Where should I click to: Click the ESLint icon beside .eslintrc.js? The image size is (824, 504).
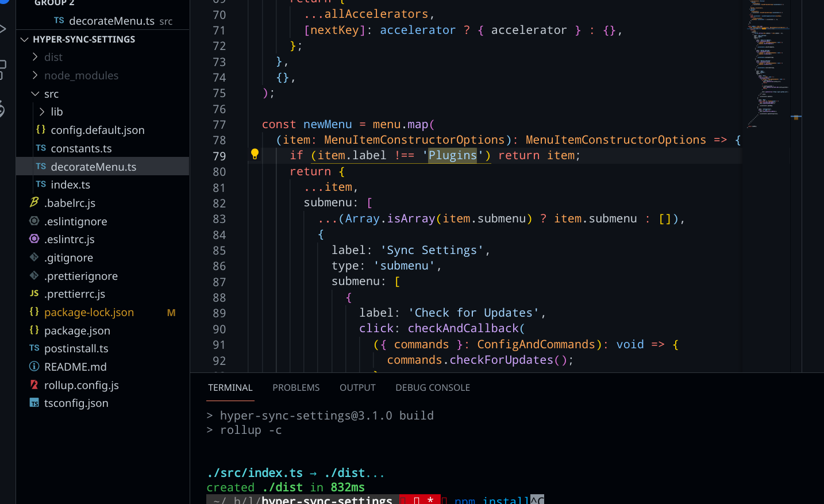[34, 239]
